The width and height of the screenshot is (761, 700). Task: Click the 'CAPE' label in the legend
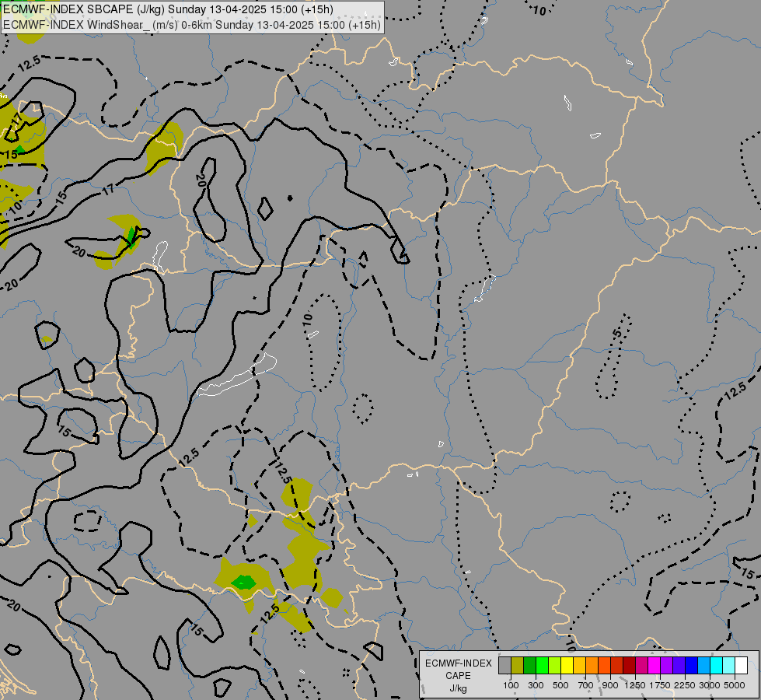[458, 676]
